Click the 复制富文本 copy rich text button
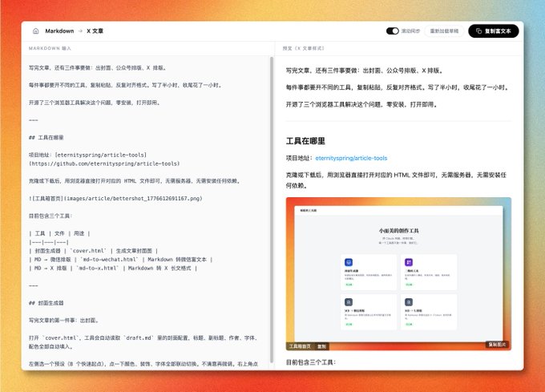The height and width of the screenshot is (392, 545). 494,31
